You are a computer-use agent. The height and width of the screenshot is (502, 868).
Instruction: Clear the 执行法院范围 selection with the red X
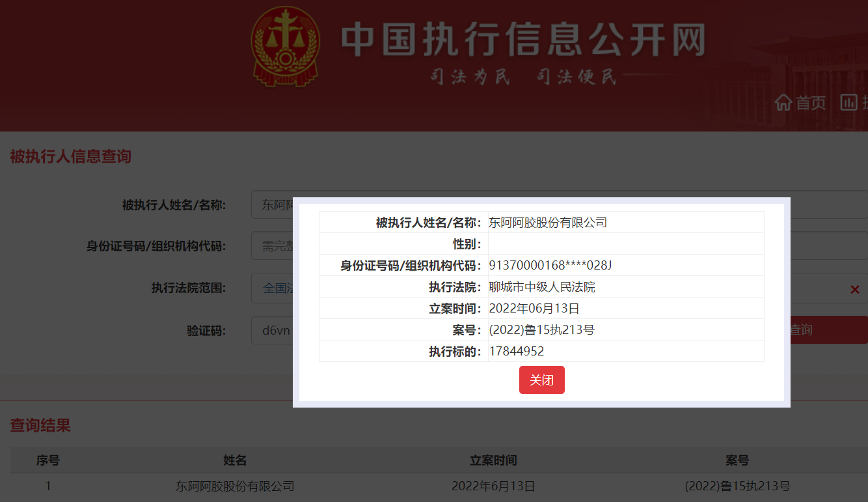(855, 289)
